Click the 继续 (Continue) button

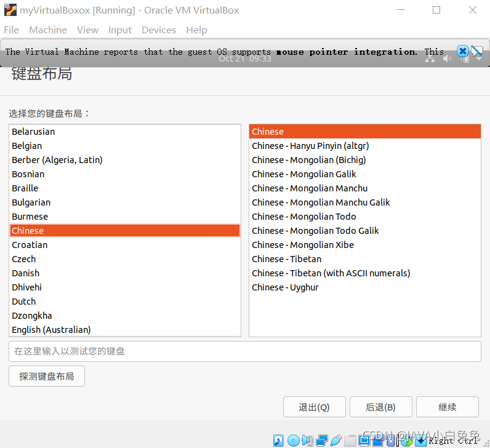click(x=447, y=407)
